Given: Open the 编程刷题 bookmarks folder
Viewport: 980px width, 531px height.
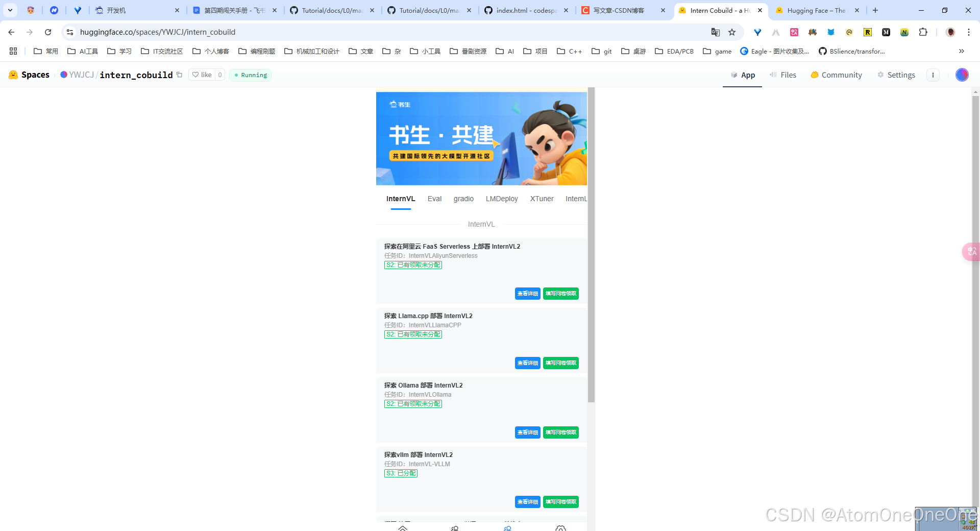Looking at the screenshot, I should 257,51.
